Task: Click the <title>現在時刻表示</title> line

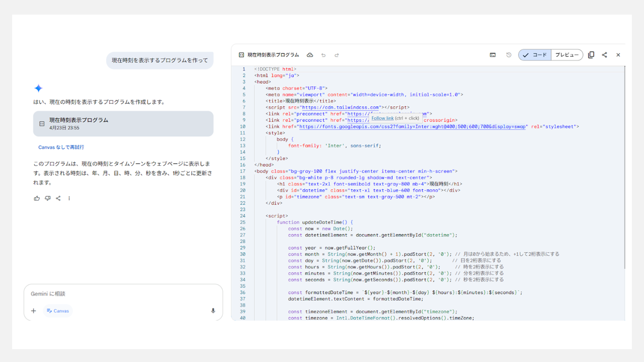Action: click(301, 101)
